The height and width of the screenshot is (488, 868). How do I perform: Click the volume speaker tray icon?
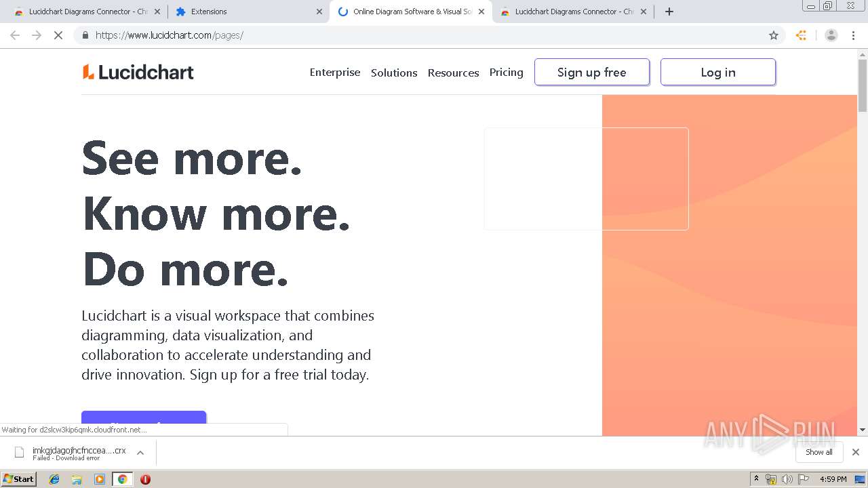787,479
